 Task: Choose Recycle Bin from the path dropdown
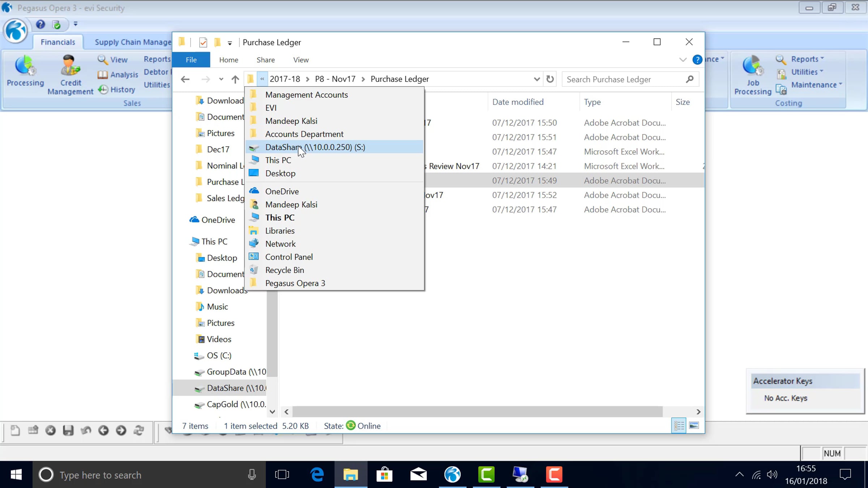tap(334, 270)
